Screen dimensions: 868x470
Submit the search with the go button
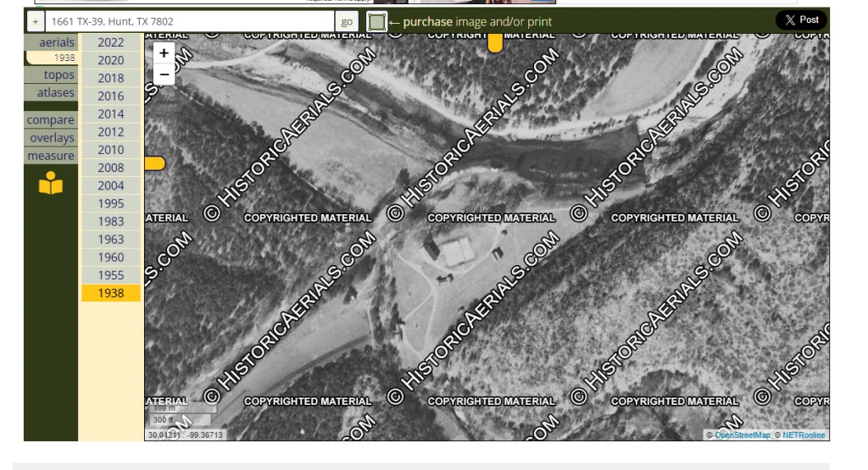[x=347, y=21]
